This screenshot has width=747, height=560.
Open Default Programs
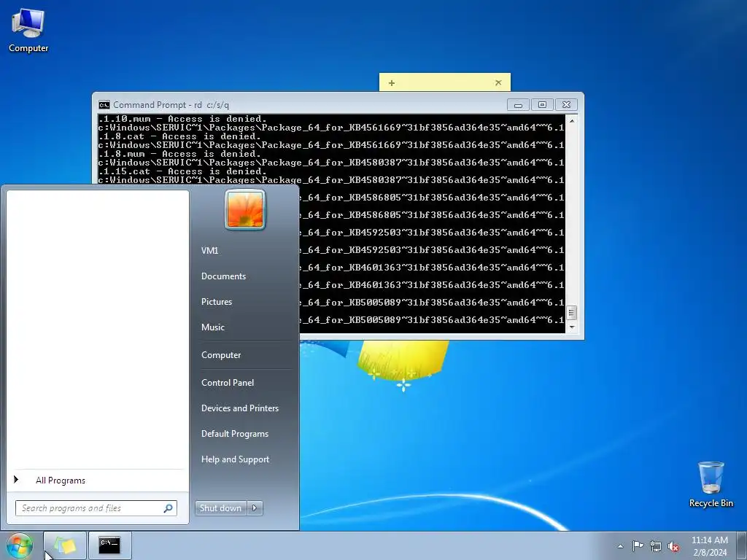[x=234, y=434]
